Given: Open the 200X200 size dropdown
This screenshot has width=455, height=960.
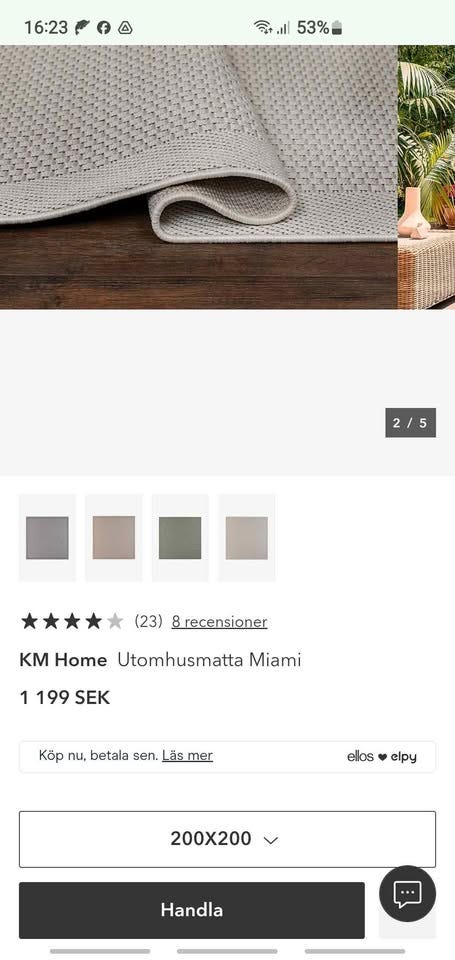Looking at the screenshot, I should pyautogui.click(x=227, y=839).
